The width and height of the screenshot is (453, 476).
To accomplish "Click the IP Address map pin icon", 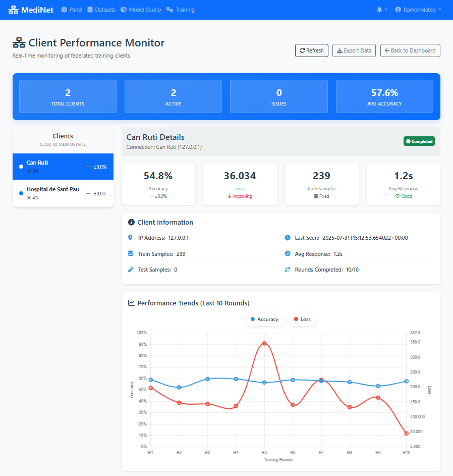I will coord(129,238).
